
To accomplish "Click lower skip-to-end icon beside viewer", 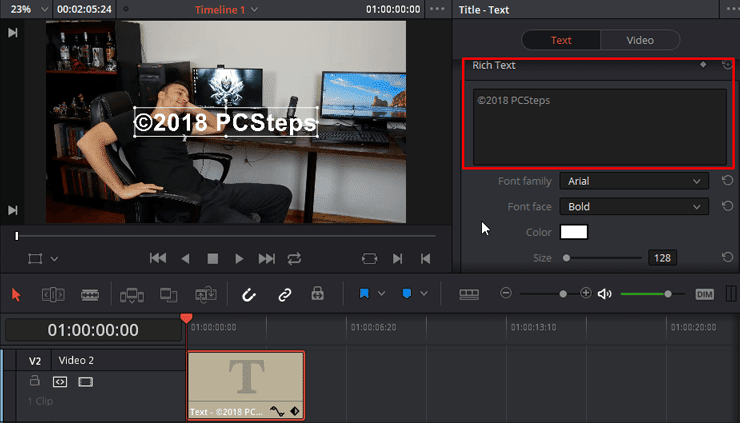I will point(13,210).
